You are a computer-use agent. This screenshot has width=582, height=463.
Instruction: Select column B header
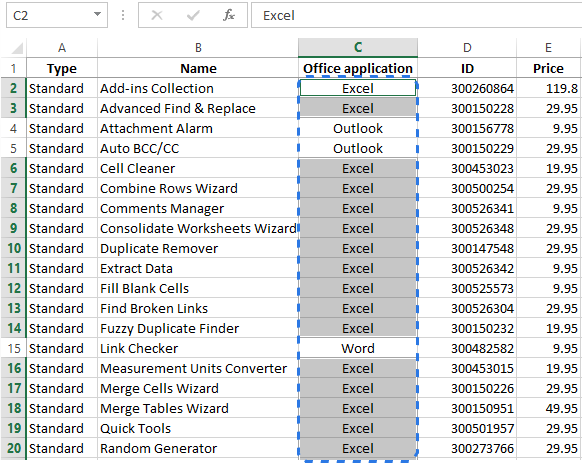click(198, 48)
